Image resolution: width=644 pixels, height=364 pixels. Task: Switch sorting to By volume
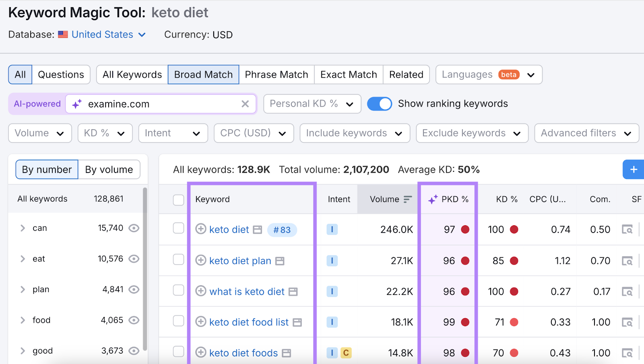tap(109, 169)
